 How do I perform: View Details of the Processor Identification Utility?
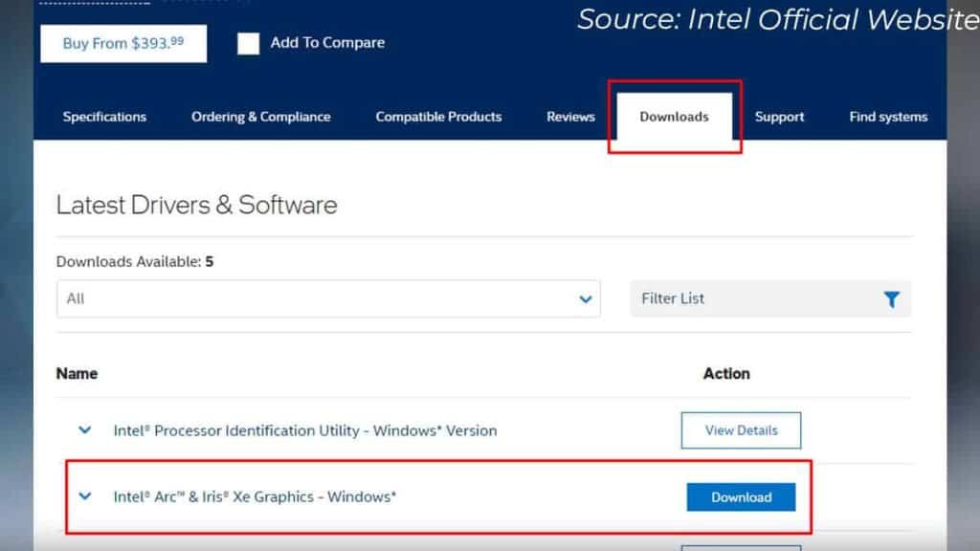pyautogui.click(x=741, y=430)
